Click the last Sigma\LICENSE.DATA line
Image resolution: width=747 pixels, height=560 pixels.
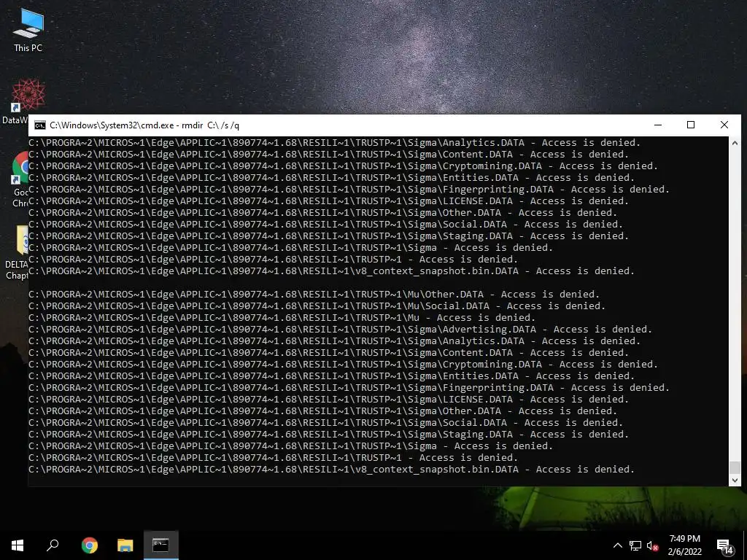(329, 400)
